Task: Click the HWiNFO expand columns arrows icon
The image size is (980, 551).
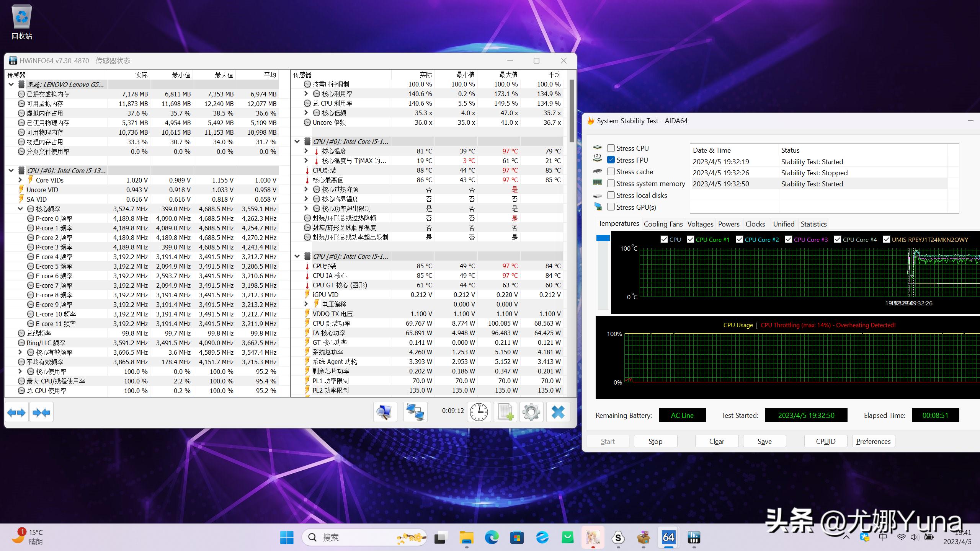Action: tap(16, 412)
